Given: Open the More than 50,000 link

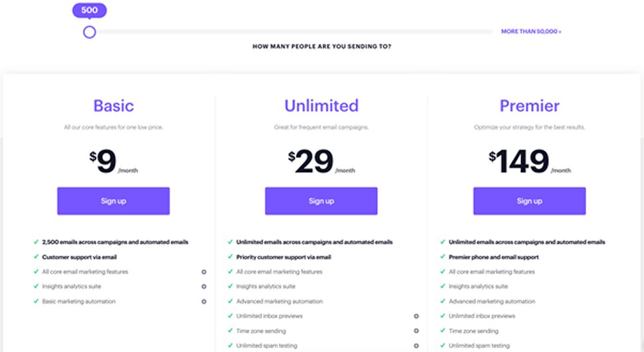Looking at the screenshot, I should tap(530, 31).
